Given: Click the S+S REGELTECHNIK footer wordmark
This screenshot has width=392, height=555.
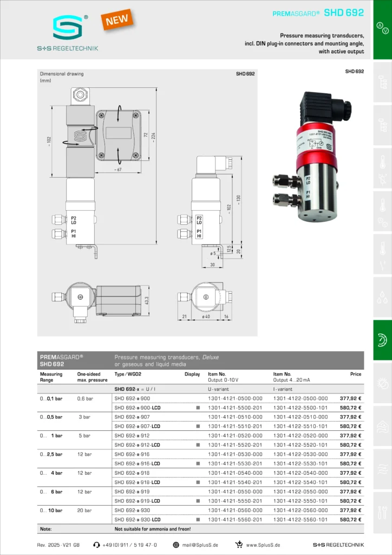Looking at the screenshot, I should (338, 545).
